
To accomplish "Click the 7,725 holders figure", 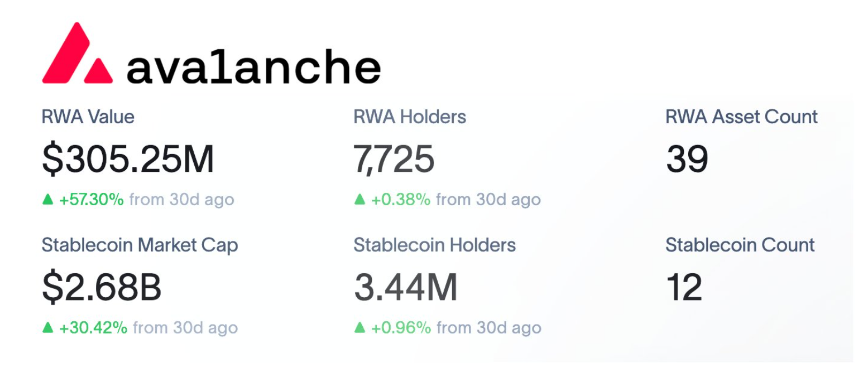I will coord(394,159).
